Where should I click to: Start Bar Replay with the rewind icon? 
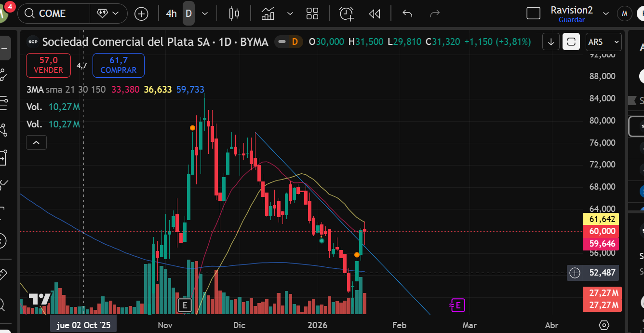pyautogui.click(x=375, y=13)
